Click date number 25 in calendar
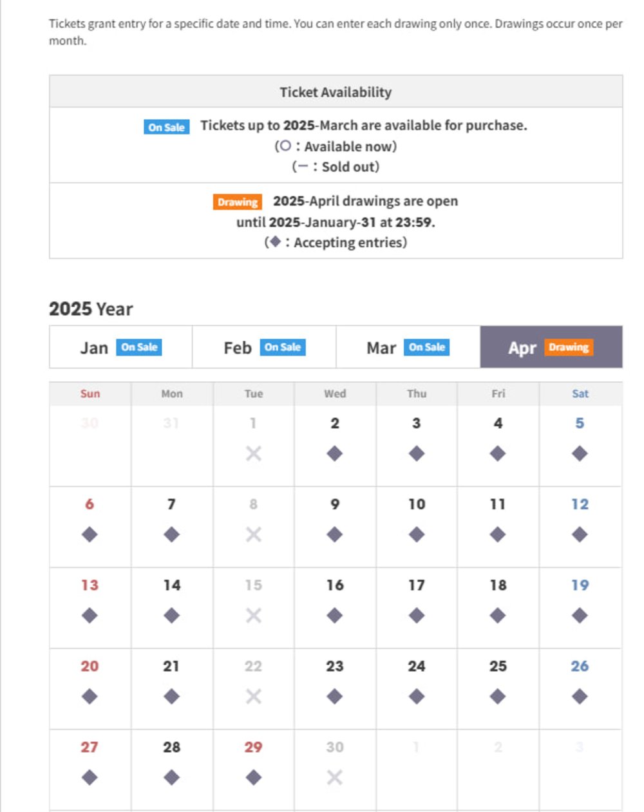Viewport: 644px width, 812px height. 498,666
